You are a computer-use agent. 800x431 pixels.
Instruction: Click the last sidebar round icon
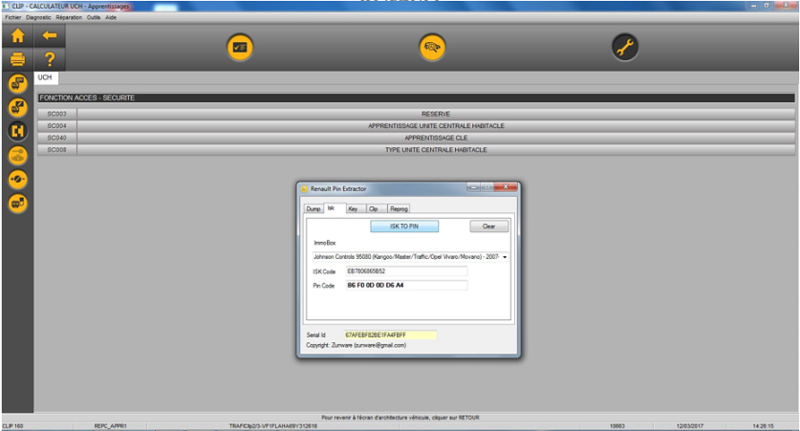click(x=18, y=204)
